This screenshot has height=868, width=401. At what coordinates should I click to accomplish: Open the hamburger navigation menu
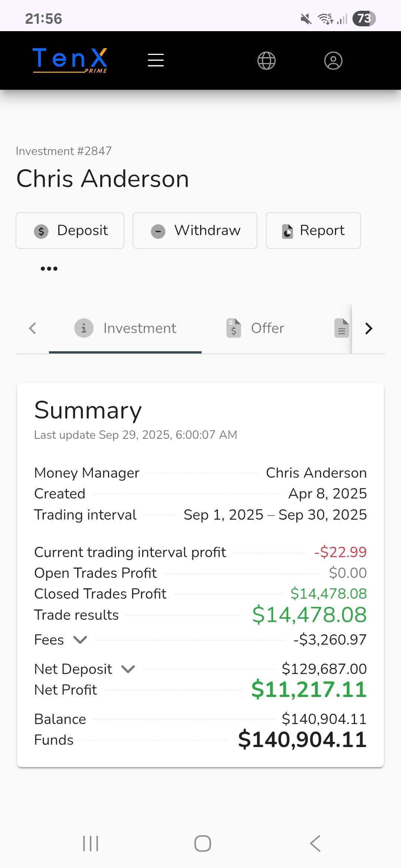point(156,60)
